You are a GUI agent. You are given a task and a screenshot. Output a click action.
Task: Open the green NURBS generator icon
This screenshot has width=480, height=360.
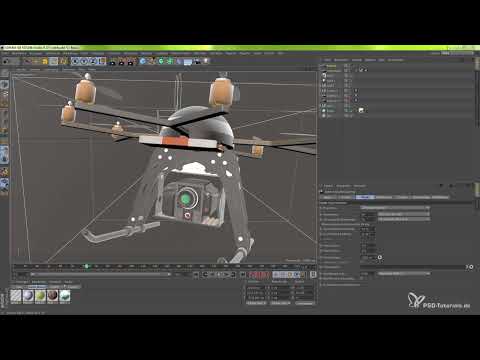[x=161, y=61]
